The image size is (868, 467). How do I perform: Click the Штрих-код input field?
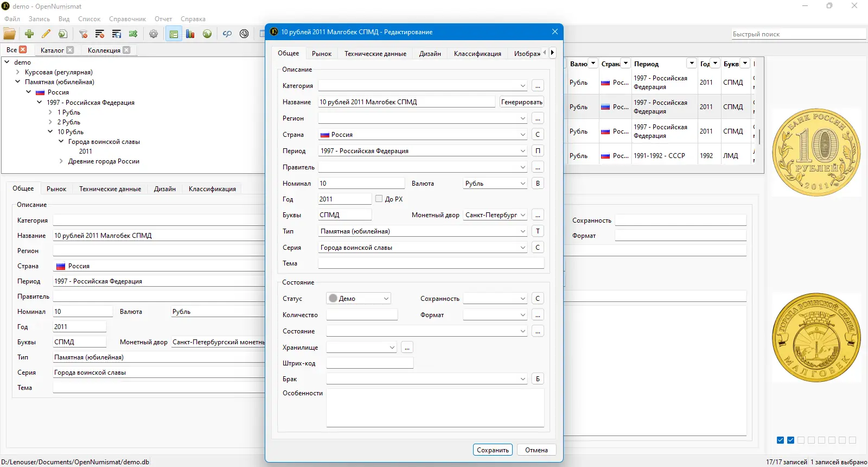[369, 363]
